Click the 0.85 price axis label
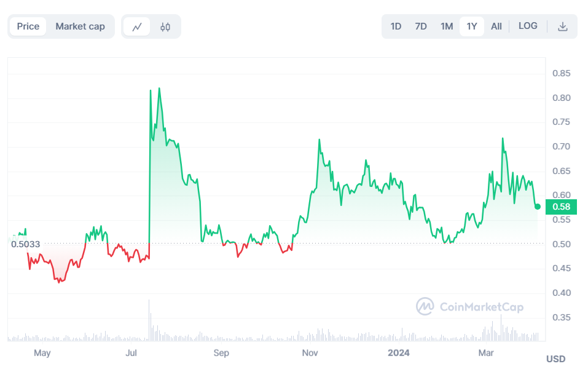Image resolution: width=588 pixels, height=369 pixels. point(561,74)
